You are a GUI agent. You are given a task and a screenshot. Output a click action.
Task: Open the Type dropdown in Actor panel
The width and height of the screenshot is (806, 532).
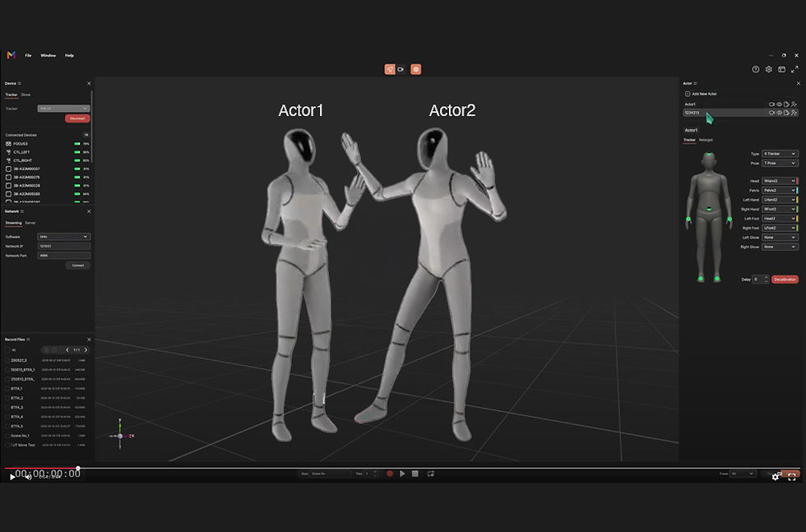coord(780,154)
